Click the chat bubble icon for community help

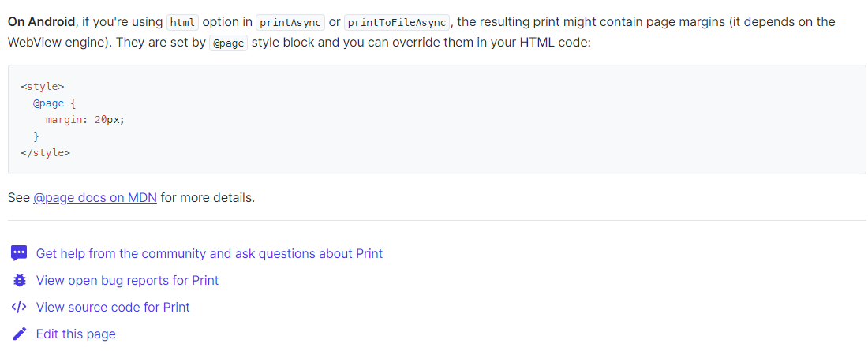pyautogui.click(x=20, y=253)
